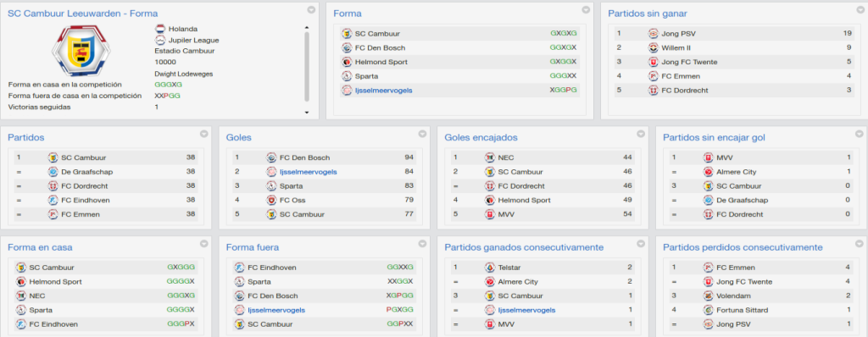Click MVV crest in Partidos sin encajar gol
868x337 pixels.
pyautogui.click(x=708, y=157)
